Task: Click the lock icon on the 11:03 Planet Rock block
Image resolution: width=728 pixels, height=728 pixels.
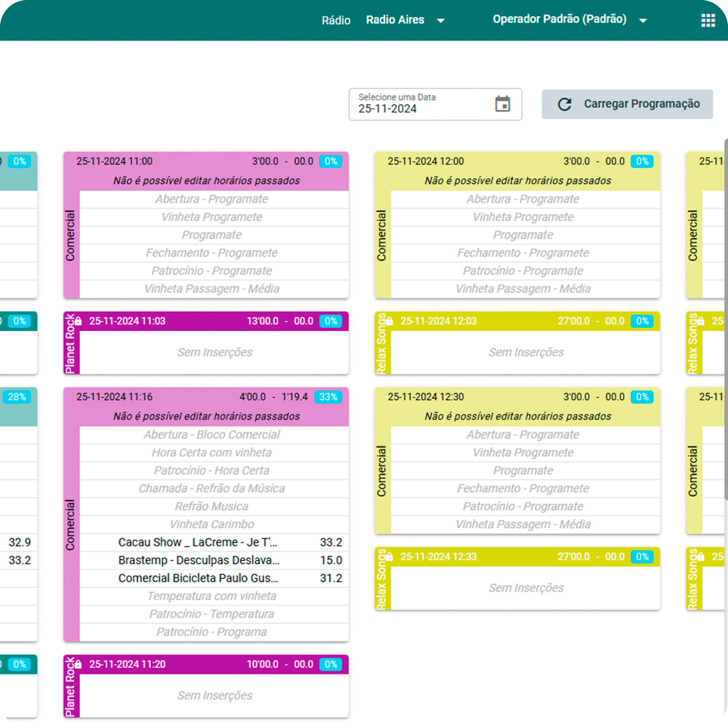Action: coord(78,321)
